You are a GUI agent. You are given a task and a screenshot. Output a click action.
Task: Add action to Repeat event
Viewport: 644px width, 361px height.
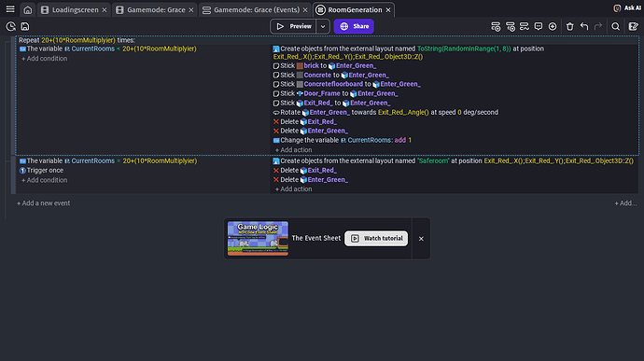pos(293,150)
